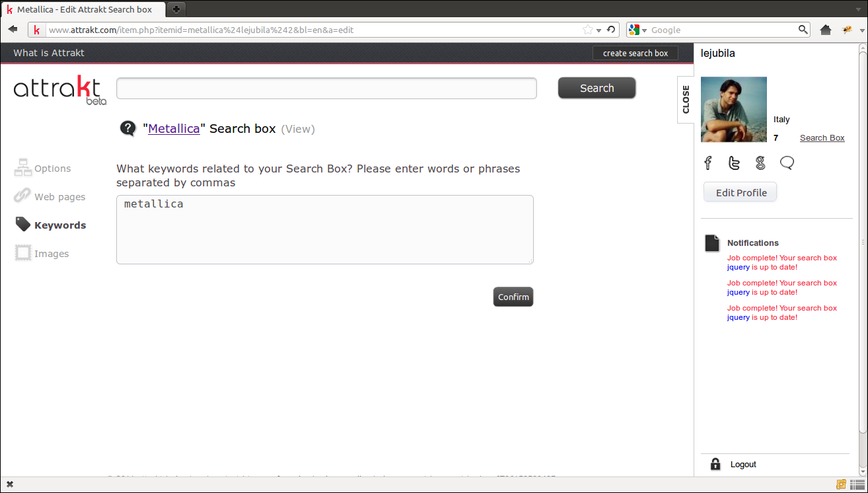The width and height of the screenshot is (868, 493).
Task: Click the chat bubble icon under profile
Action: (x=787, y=163)
